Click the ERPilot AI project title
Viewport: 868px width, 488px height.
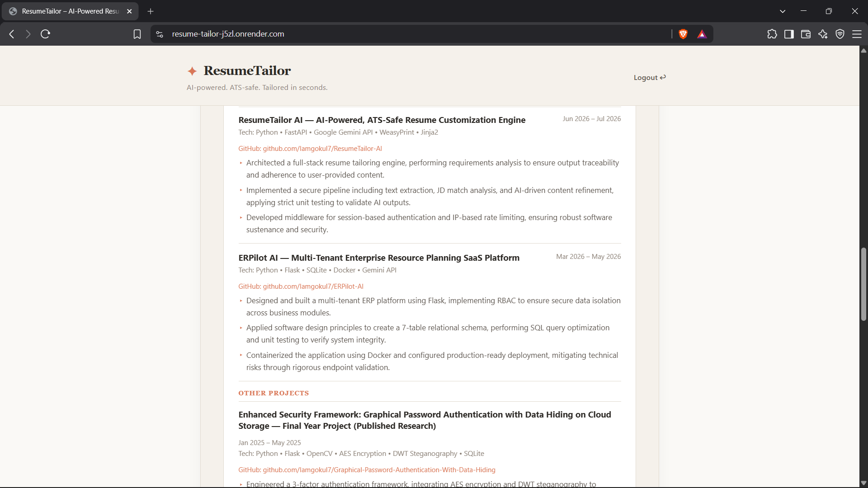(379, 258)
